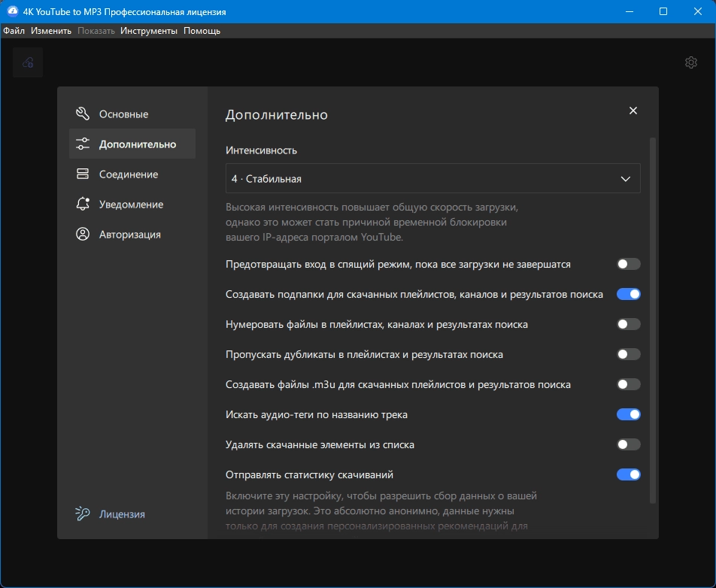The image size is (716, 588).
Task: Click the gear settings icon at top right
Action: [691, 62]
